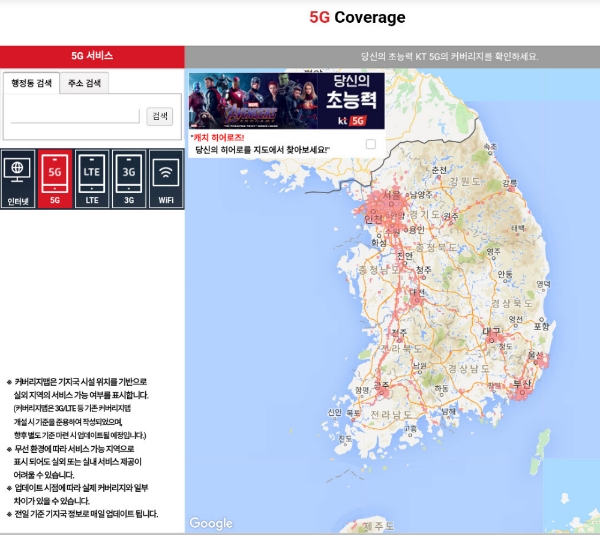Click the 5G 서비스 red header
The width and height of the screenshot is (600, 535).
pyautogui.click(x=92, y=56)
